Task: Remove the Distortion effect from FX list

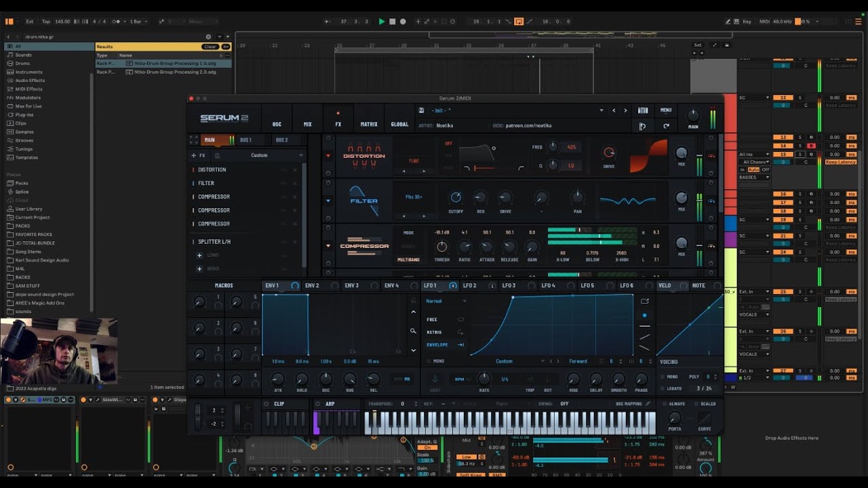Action: pos(295,169)
